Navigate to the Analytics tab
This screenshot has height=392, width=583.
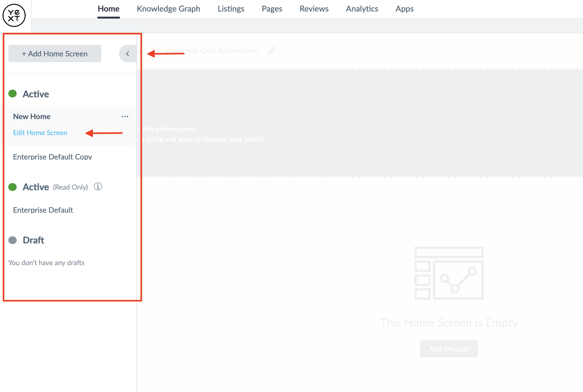tap(362, 9)
